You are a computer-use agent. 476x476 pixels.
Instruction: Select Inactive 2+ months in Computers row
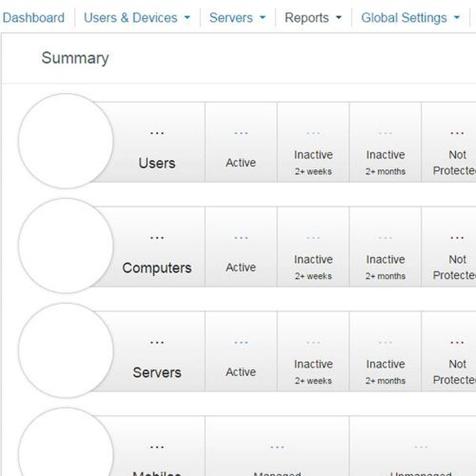point(385,247)
